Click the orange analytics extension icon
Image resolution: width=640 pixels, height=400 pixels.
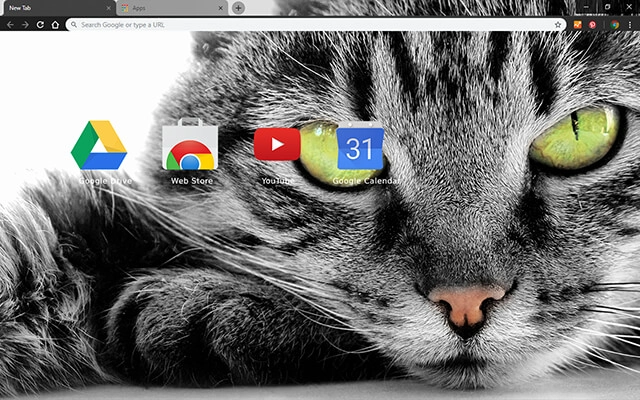point(578,25)
